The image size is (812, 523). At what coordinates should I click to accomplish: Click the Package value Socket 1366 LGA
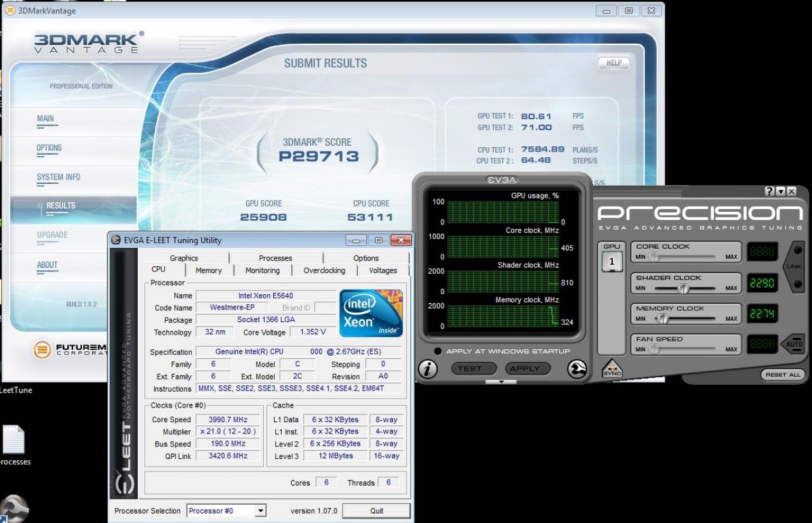266,320
